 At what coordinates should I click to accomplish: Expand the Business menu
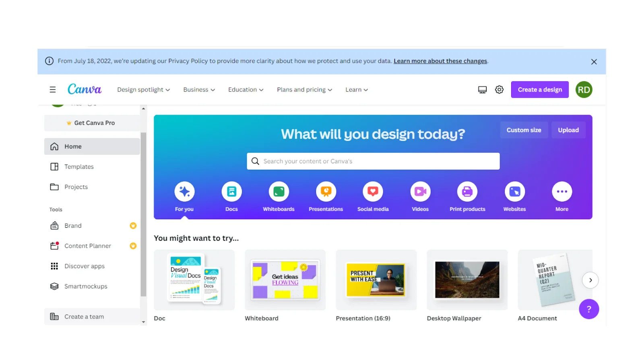pyautogui.click(x=199, y=90)
